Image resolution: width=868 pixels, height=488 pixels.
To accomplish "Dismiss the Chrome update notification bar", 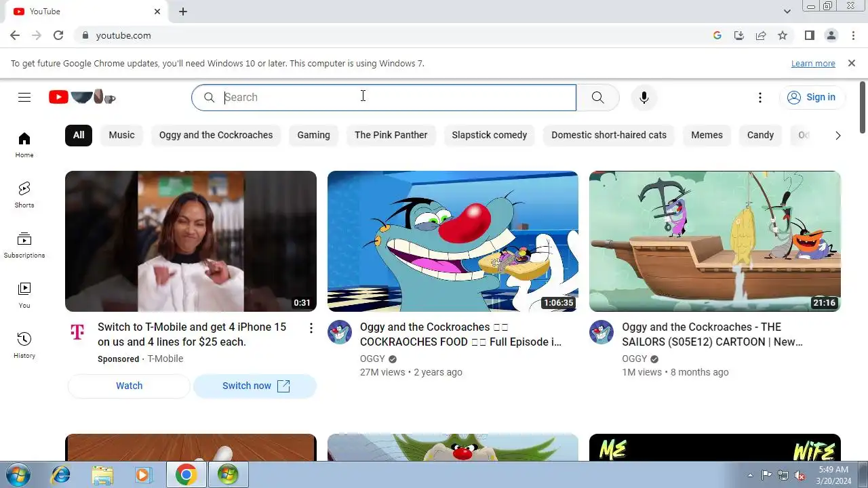I will (x=852, y=63).
